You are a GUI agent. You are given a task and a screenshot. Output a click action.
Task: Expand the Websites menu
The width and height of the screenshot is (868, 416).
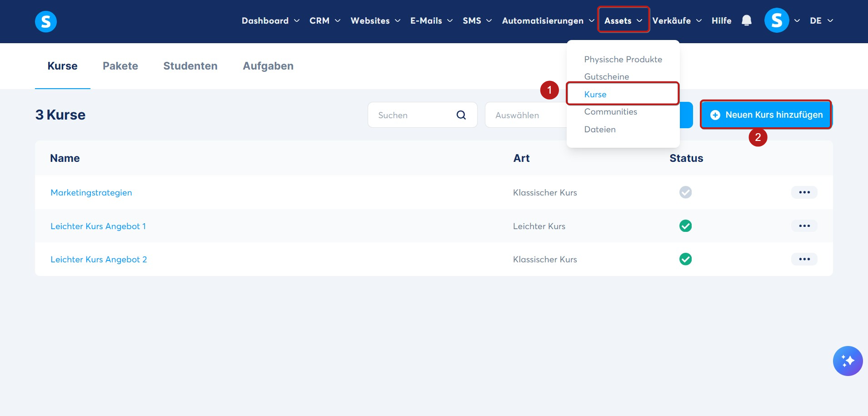[375, 21]
